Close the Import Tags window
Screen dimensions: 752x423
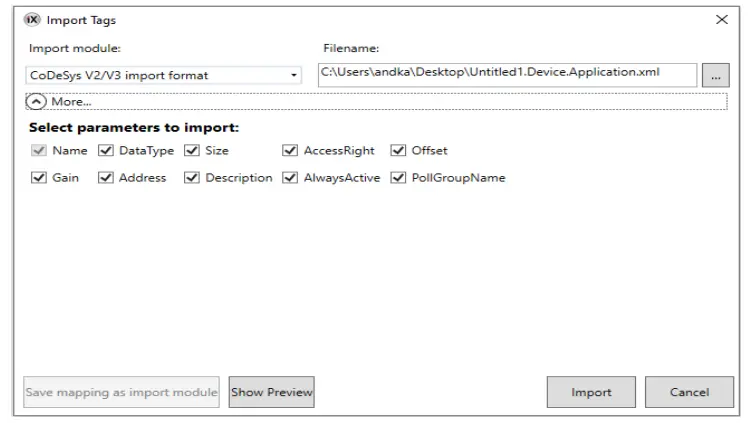[x=722, y=20]
